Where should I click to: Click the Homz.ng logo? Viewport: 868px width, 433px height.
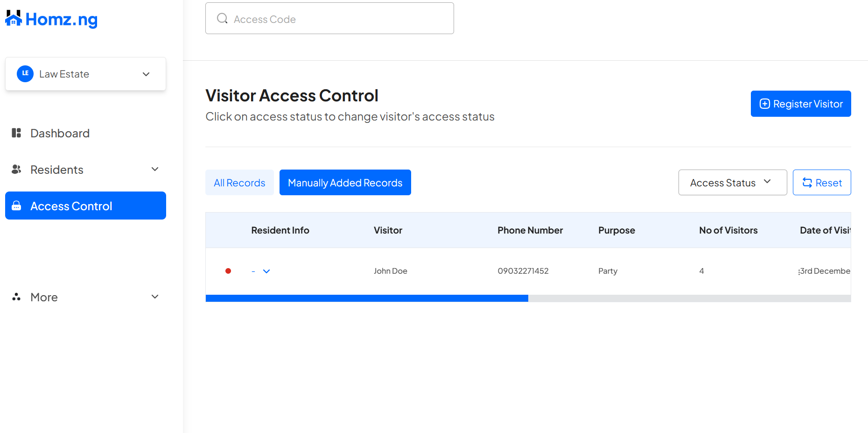click(51, 19)
